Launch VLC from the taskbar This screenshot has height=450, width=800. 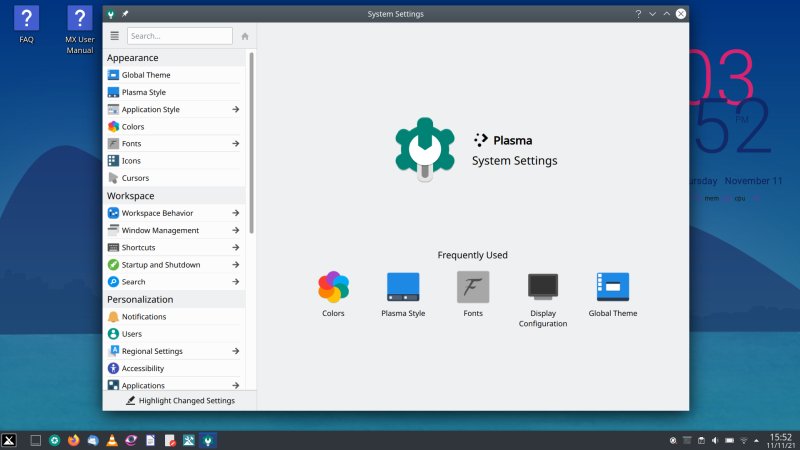(x=112, y=440)
